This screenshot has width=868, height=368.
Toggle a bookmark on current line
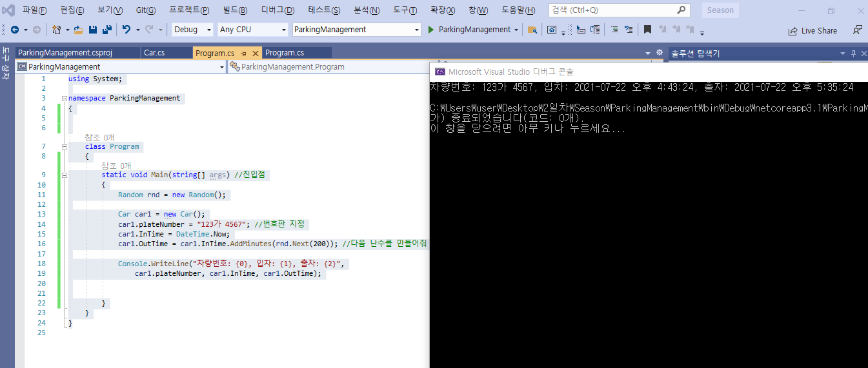click(x=647, y=30)
